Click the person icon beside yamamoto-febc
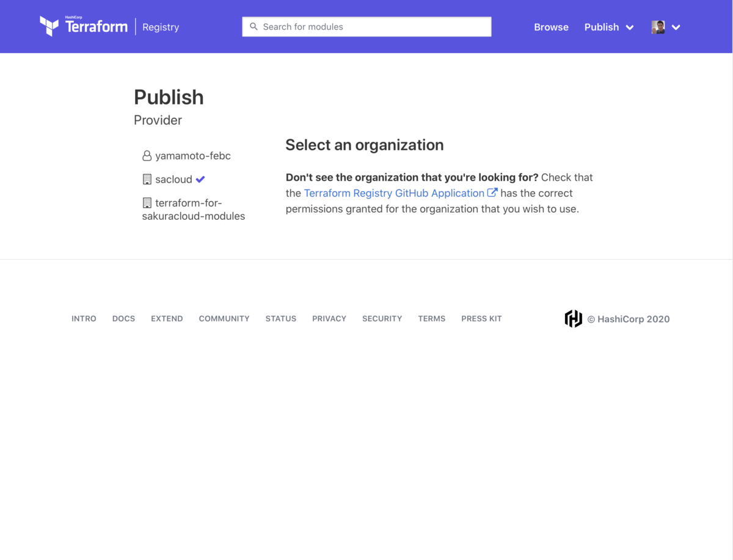Viewport: 733px width, 560px height. 147,156
